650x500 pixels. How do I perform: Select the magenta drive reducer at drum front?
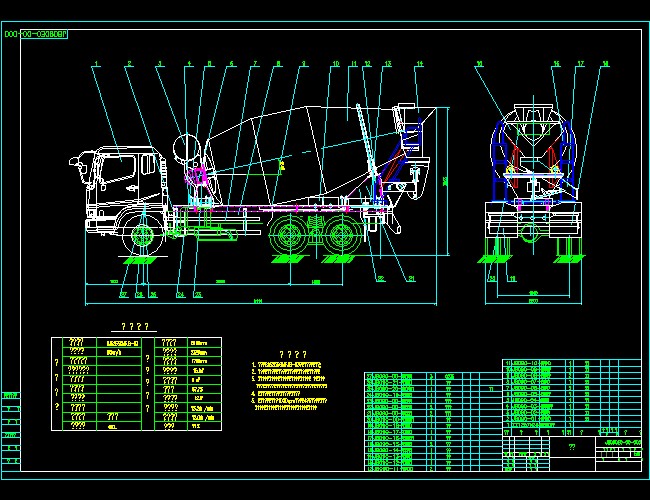pyautogui.click(x=196, y=176)
